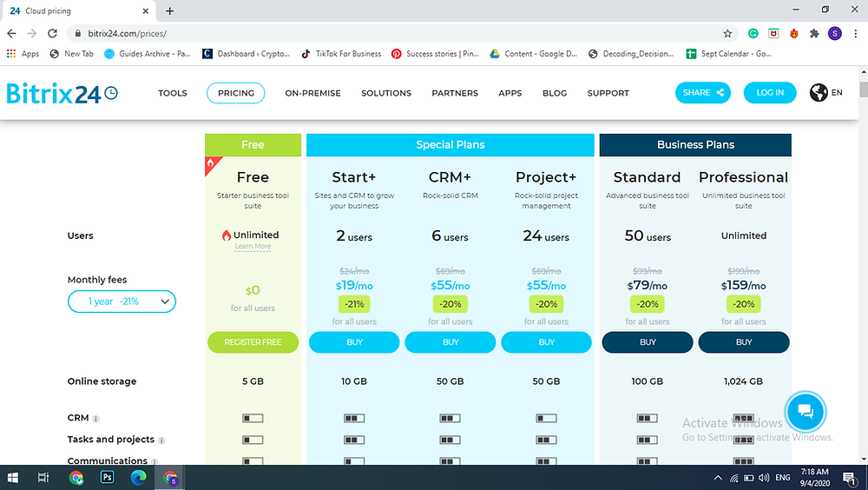Click the volume icon in system tray
Screen dimensions: 868x490
tap(764, 477)
